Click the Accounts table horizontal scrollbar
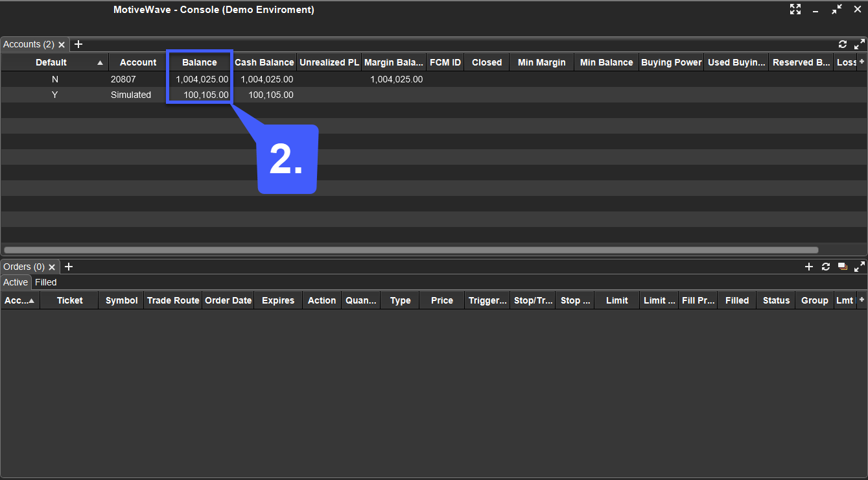 tap(411, 250)
